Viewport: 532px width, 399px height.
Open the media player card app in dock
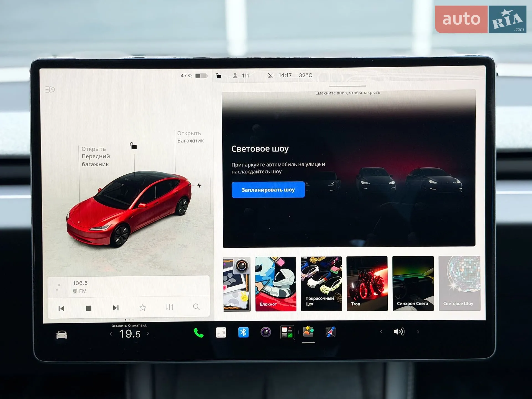(x=221, y=332)
